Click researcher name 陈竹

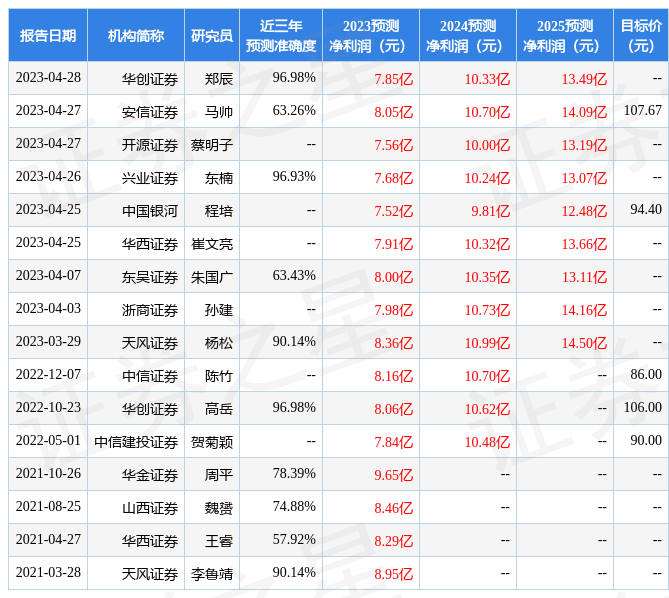click(x=218, y=376)
